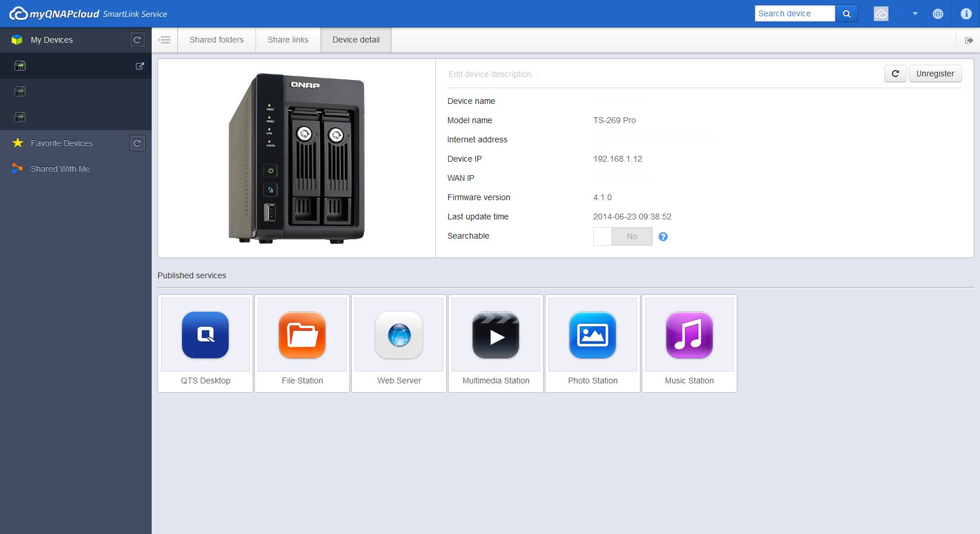Open the Searchable help question icon
This screenshot has height=534, width=980.
[x=663, y=236]
